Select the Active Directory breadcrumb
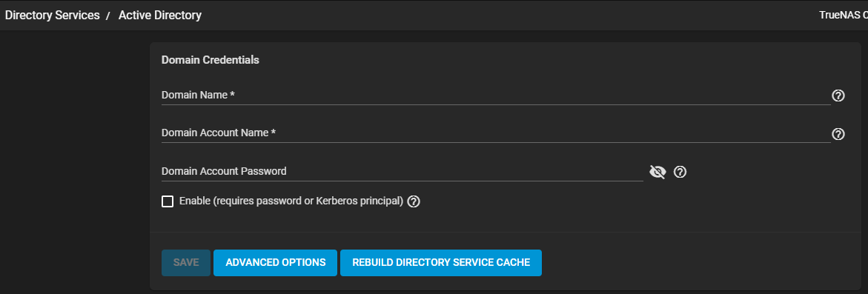The height and width of the screenshot is (294, 868). tap(160, 16)
